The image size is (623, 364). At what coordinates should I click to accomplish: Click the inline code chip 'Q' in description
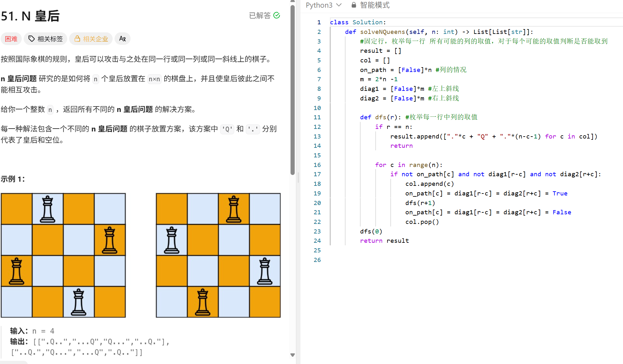[x=227, y=129]
